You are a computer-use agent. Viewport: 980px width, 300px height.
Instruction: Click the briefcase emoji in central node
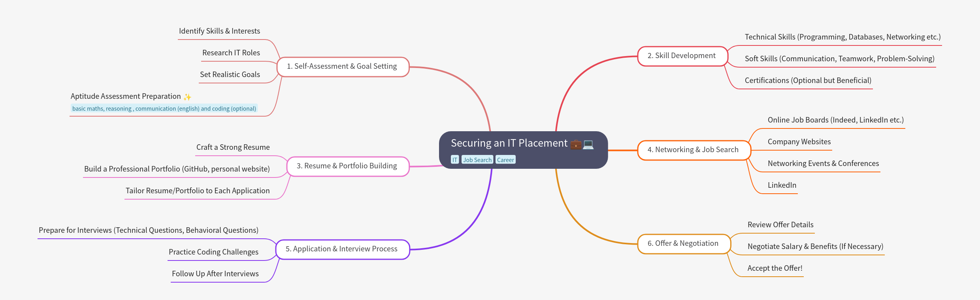[x=576, y=144]
